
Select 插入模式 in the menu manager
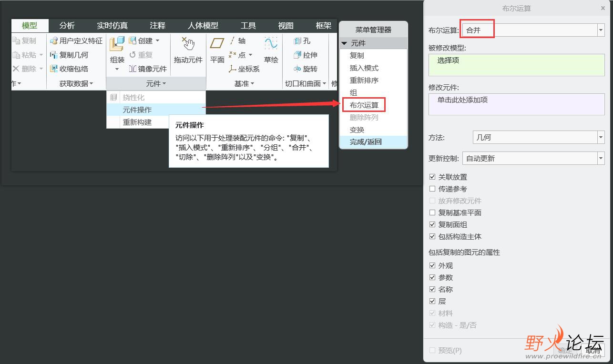point(374,68)
